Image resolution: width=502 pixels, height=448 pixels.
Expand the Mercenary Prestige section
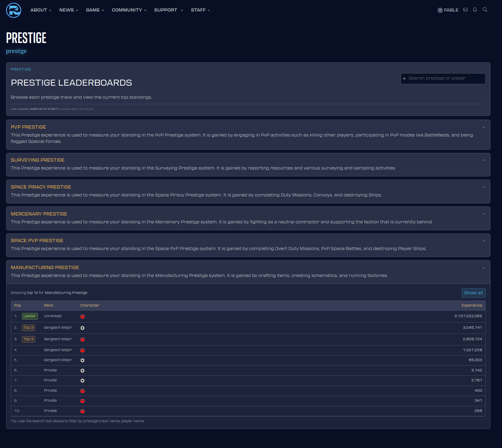484,214
